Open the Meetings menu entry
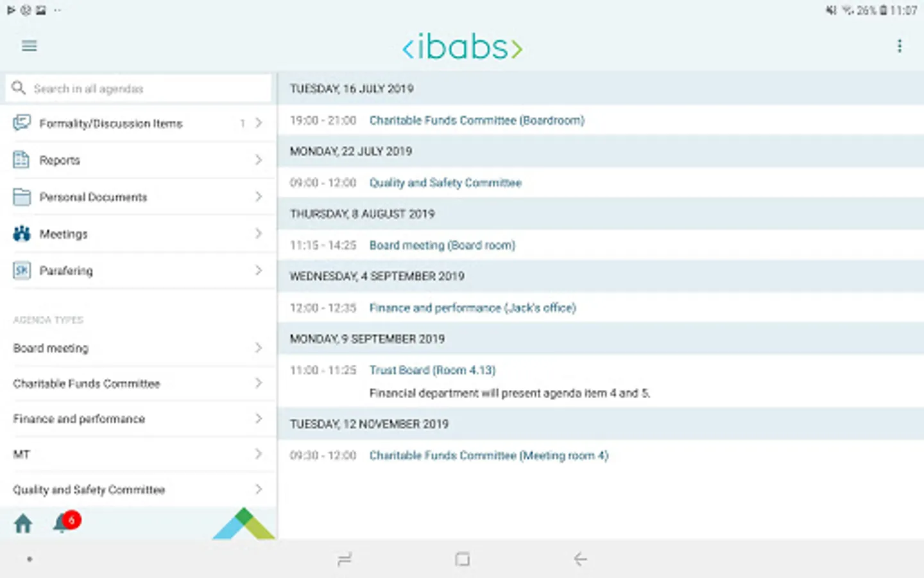Screen dimensions: 924x578 (139, 234)
